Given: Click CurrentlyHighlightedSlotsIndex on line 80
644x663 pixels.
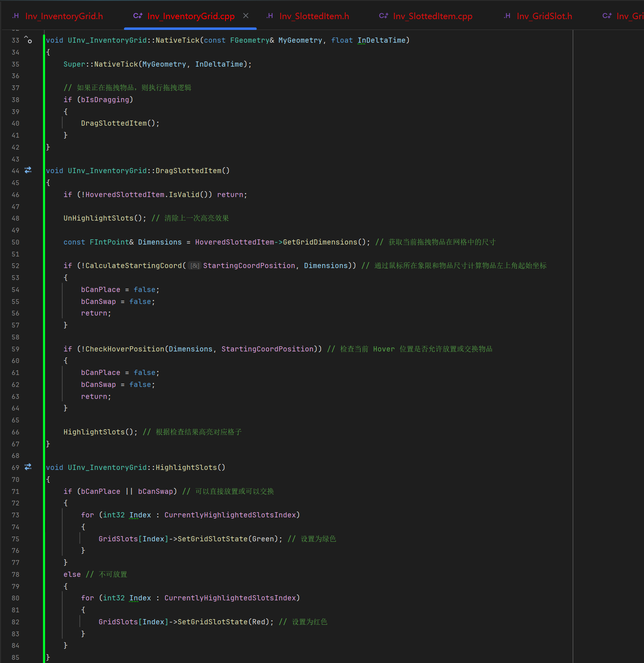Looking at the screenshot, I should coord(230,598).
